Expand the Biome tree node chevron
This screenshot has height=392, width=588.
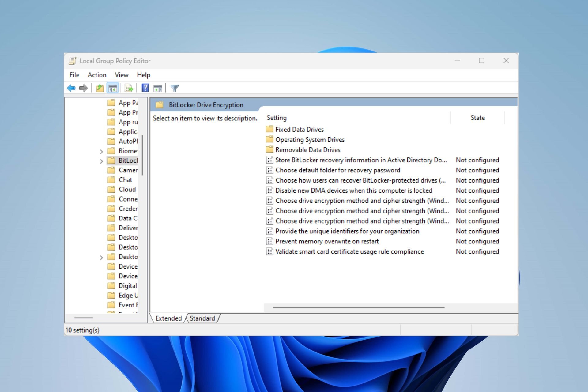click(101, 151)
